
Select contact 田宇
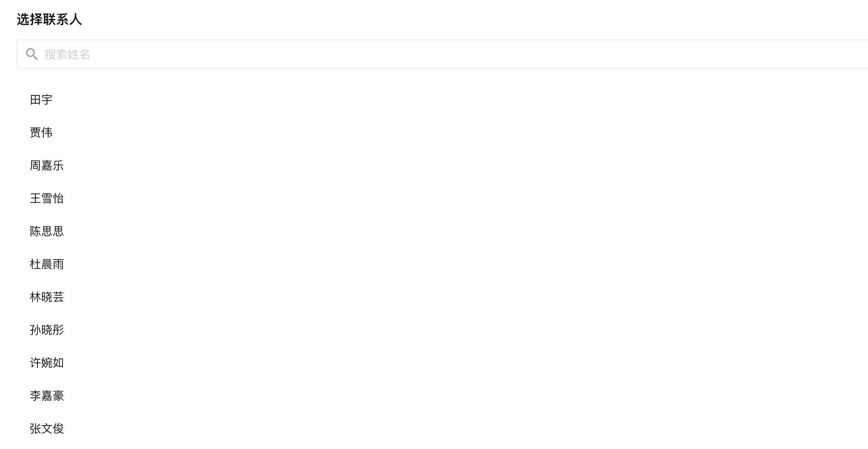point(442,100)
